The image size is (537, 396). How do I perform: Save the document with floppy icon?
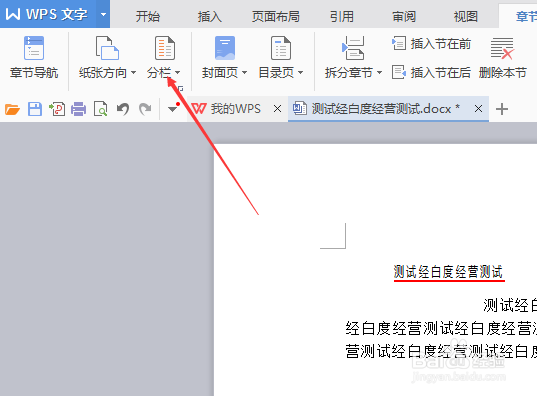click(x=35, y=109)
